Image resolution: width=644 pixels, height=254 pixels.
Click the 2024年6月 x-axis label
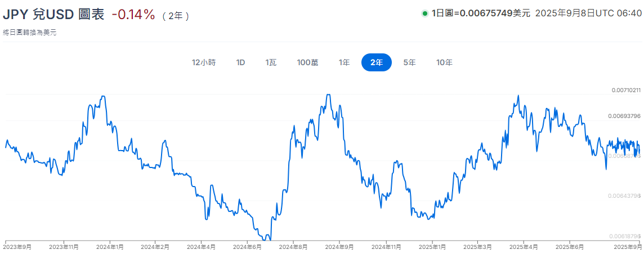coord(247,247)
